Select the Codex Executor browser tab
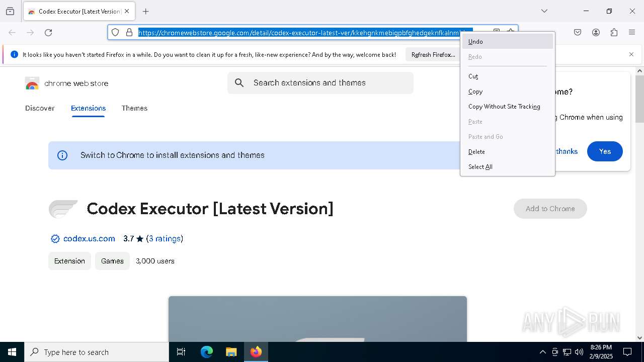The image size is (644, 362). pos(78,11)
